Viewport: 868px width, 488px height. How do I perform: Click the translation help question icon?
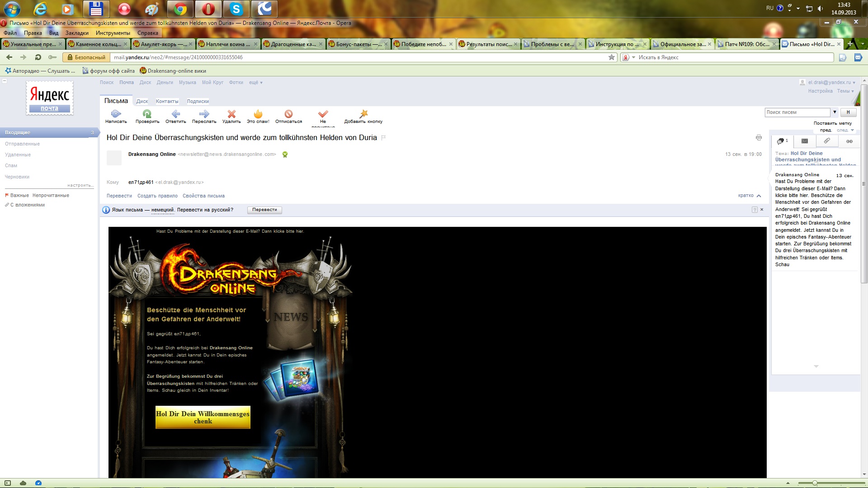755,210
